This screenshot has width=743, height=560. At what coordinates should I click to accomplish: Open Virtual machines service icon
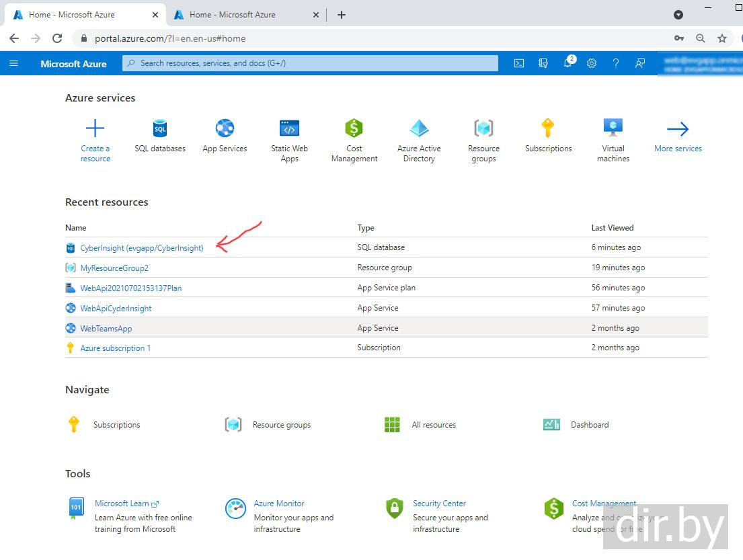(x=613, y=128)
